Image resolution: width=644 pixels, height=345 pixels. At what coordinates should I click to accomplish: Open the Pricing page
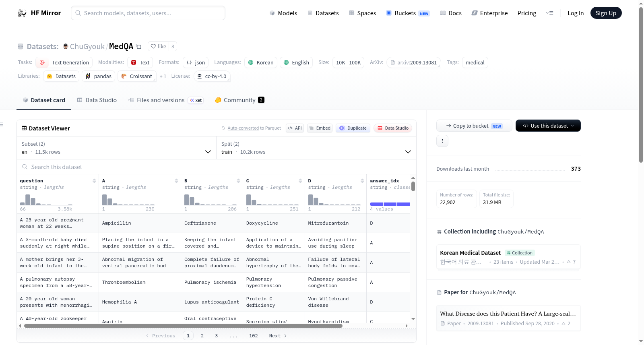(x=527, y=13)
